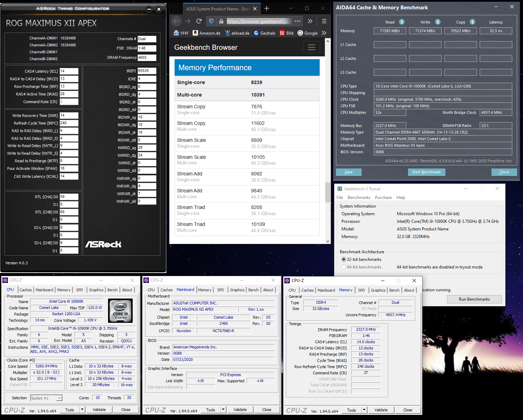Image resolution: width=523 pixels, height=420 pixels.
Task: Switch to Caches tab in CPU-Z CPU window
Action: [x=26, y=290]
